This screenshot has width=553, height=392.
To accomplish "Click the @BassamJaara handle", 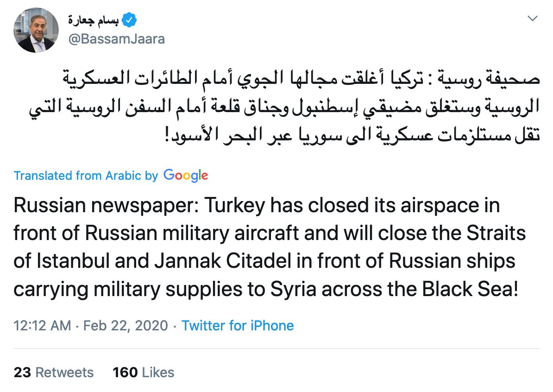I will click(x=116, y=39).
